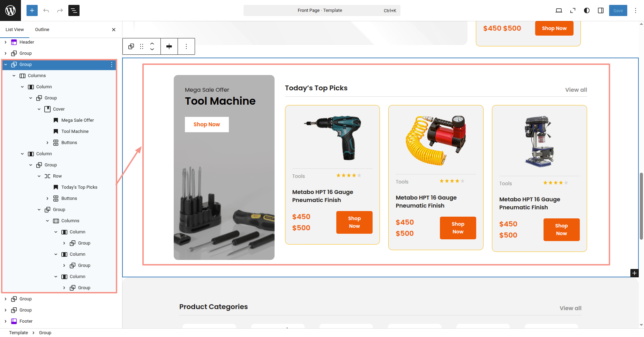Open block toolbar options menu
The height and width of the screenshot is (337, 644).
coord(186,46)
